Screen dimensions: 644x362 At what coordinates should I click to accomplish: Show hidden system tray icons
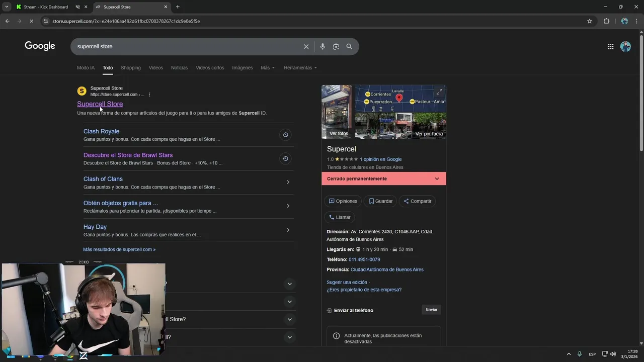click(569, 354)
